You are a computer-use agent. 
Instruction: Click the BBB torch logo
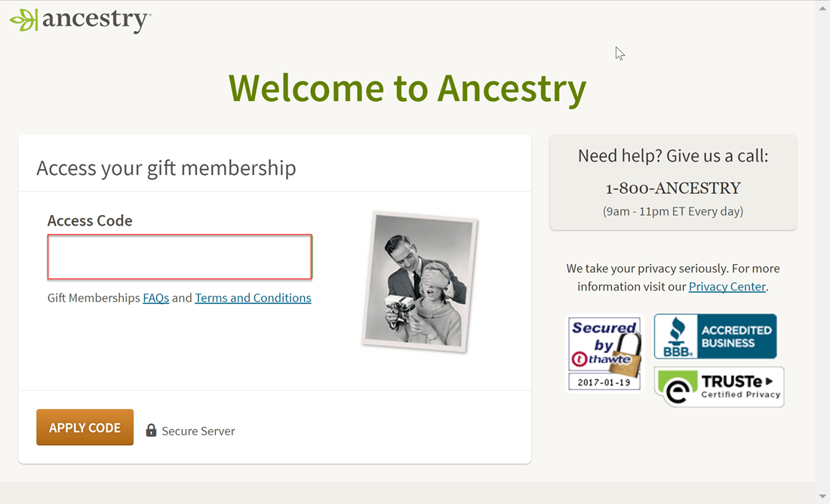pos(677,337)
